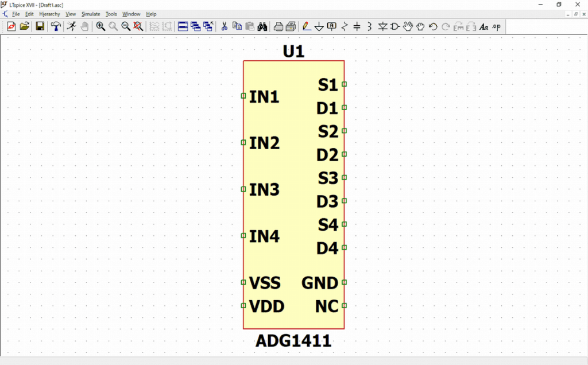Screen dimensions: 588x365
Task: Select the Label Net tool
Action: (x=332, y=26)
